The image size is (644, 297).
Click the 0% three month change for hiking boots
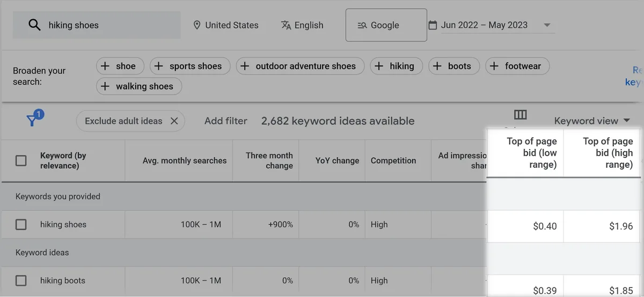pos(288,280)
